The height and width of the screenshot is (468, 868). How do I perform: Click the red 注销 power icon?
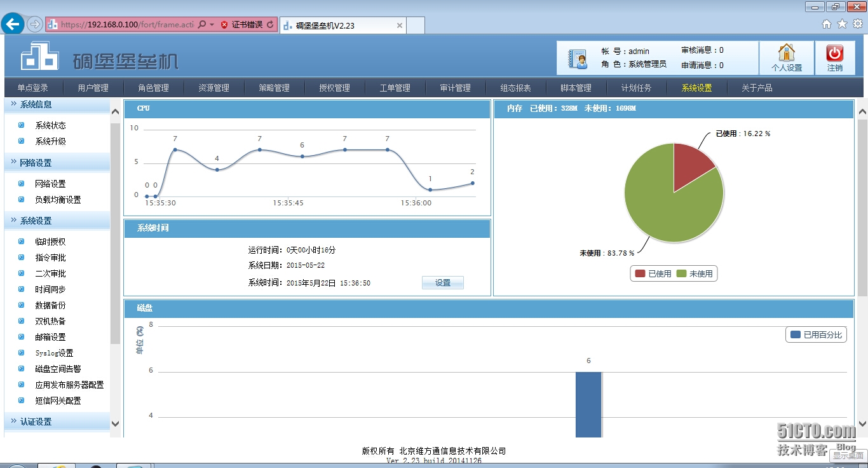(x=835, y=53)
